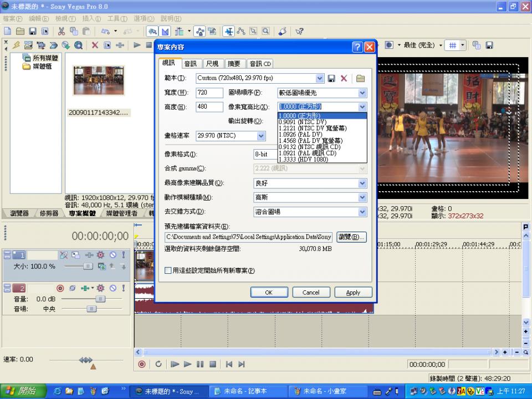
Task: Toggle solo exclamation mark on audio track 2
Action: (123, 288)
